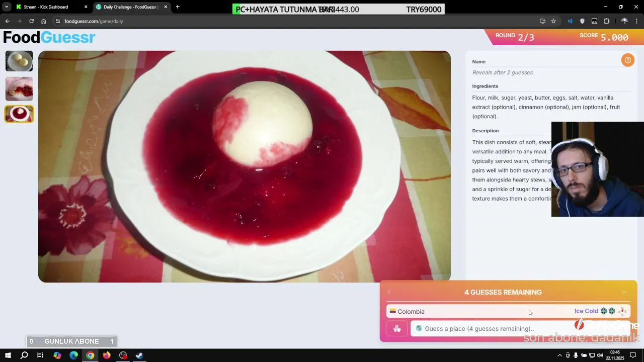
Task: Click the Description heading
Action: pos(485,131)
